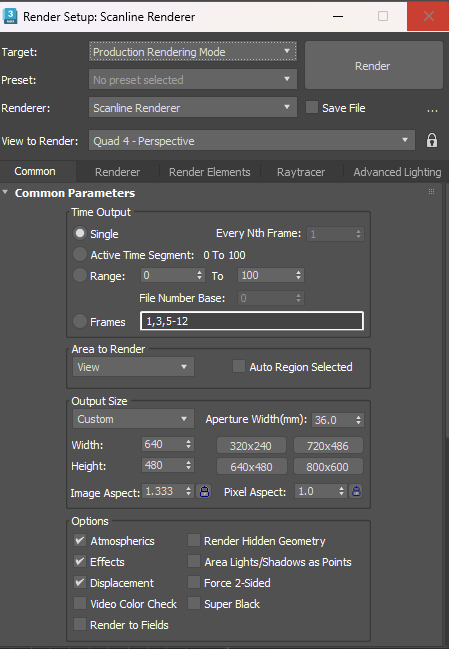This screenshot has height=649, width=449.
Task: Apply the 720x486 size preset
Action: (x=328, y=446)
